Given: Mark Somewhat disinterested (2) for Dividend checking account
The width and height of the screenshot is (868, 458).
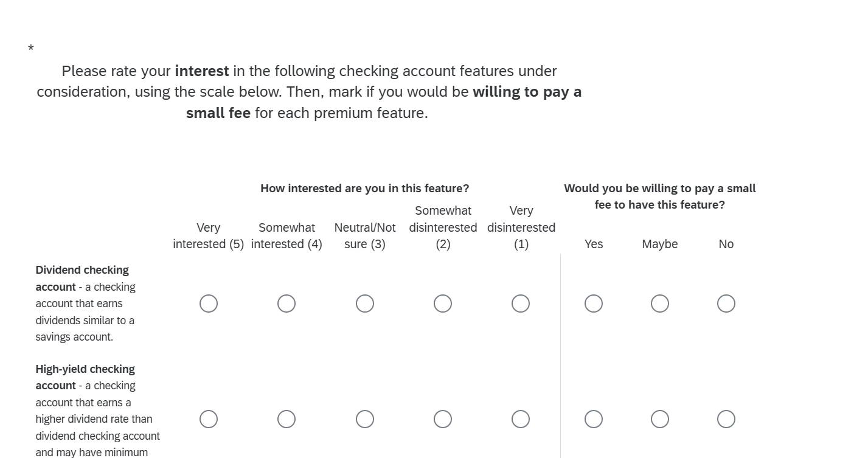Looking at the screenshot, I should pyautogui.click(x=443, y=304).
